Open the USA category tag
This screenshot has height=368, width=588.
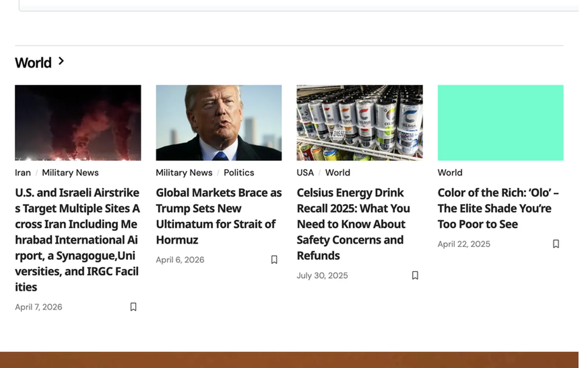pyautogui.click(x=305, y=173)
